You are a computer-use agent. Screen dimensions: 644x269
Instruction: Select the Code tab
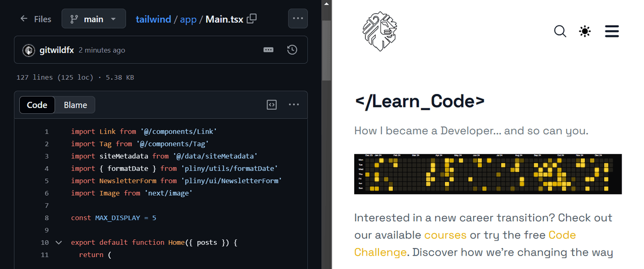(x=37, y=105)
